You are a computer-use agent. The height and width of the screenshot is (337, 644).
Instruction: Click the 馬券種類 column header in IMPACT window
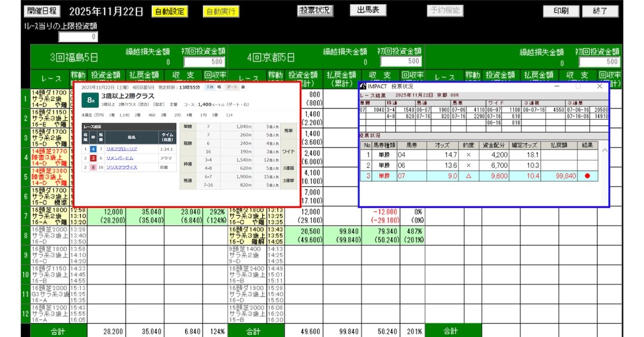[x=385, y=145]
